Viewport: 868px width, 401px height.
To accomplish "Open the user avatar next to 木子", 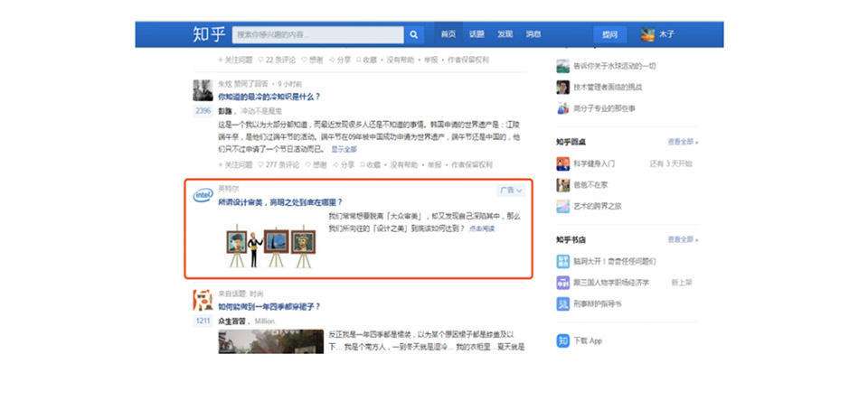I will pos(647,34).
